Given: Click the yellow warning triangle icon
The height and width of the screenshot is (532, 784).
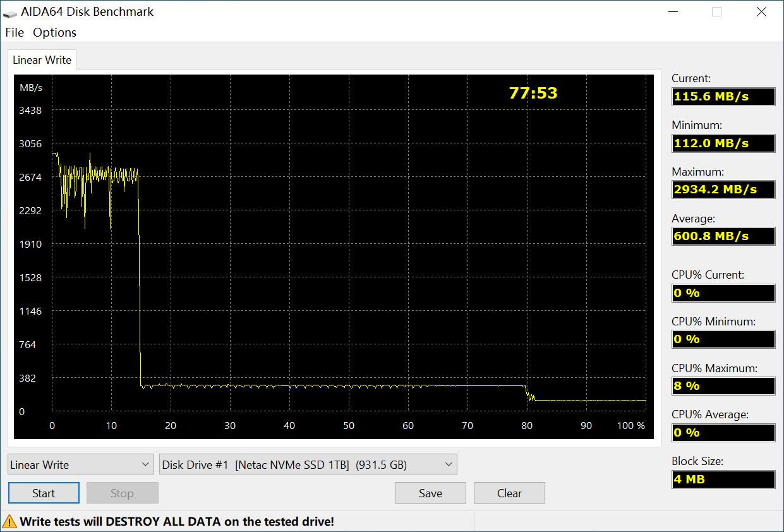Looking at the screenshot, I should (9, 521).
